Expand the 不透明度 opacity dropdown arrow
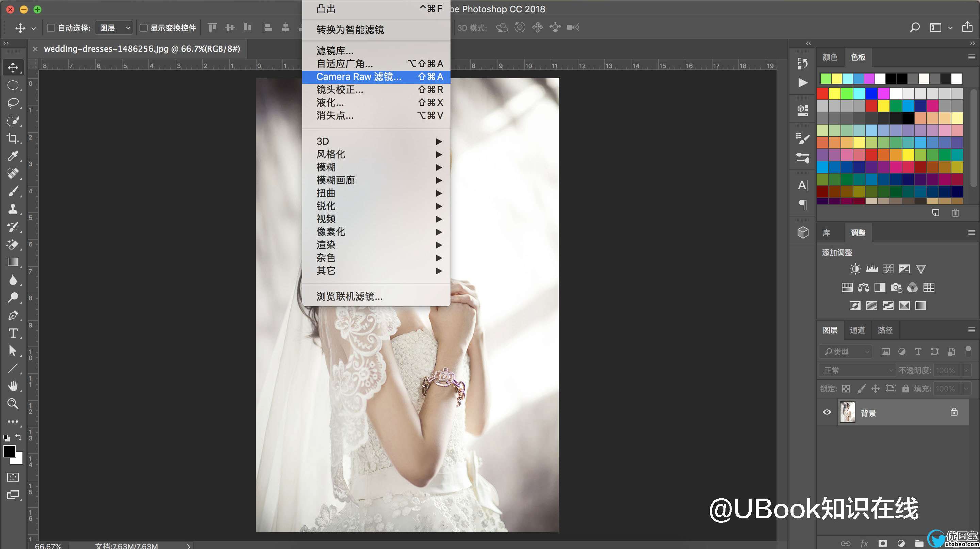 click(966, 370)
